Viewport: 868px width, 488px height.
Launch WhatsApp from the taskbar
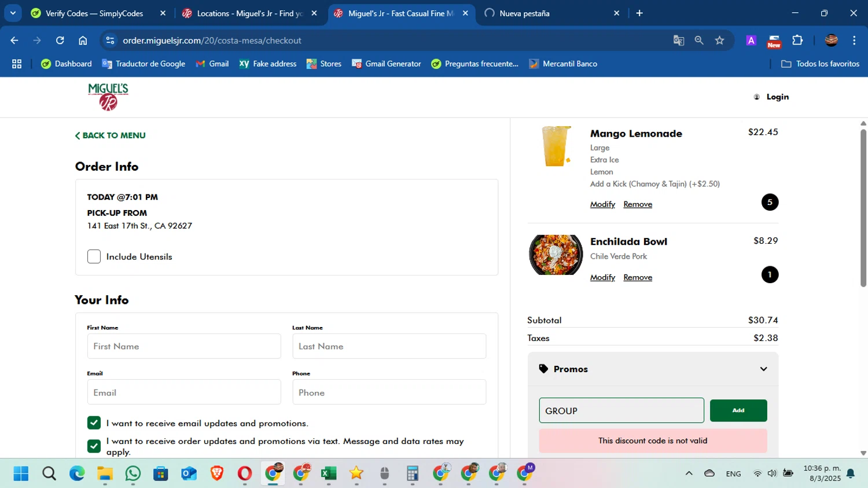click(133, 474)
